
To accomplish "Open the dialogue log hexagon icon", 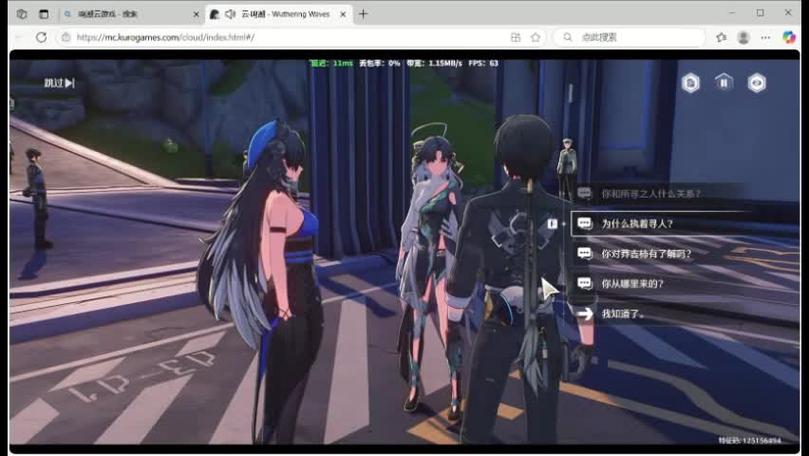I will click(x=691, y=83).
